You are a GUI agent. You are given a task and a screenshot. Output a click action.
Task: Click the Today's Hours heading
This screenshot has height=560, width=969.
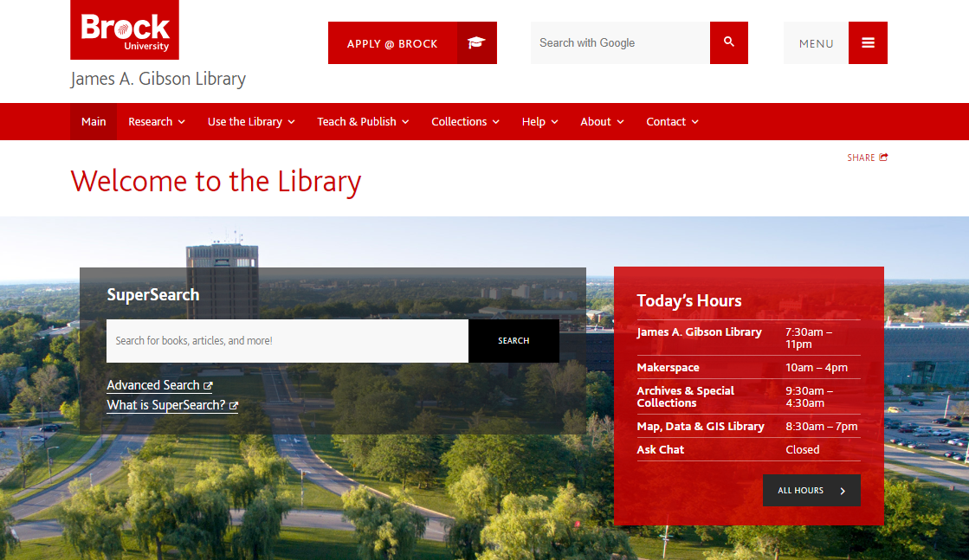point(689,300)
